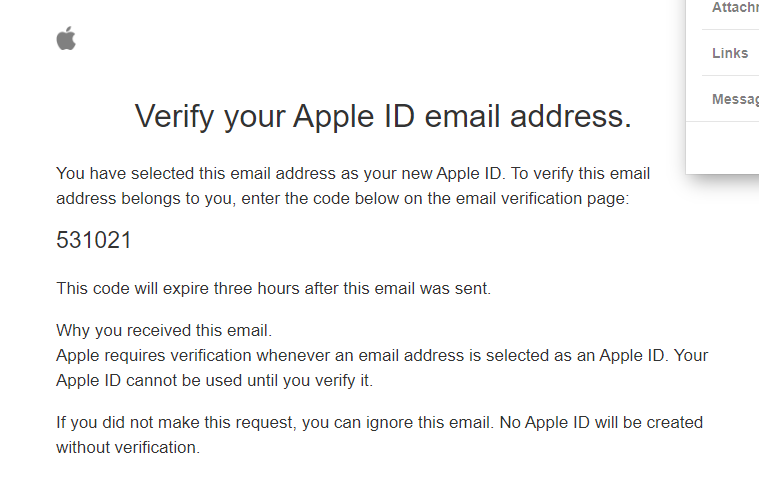Click the code expiry notice sentence
Viewport: 759px width, 489px height.
point(273,289)
